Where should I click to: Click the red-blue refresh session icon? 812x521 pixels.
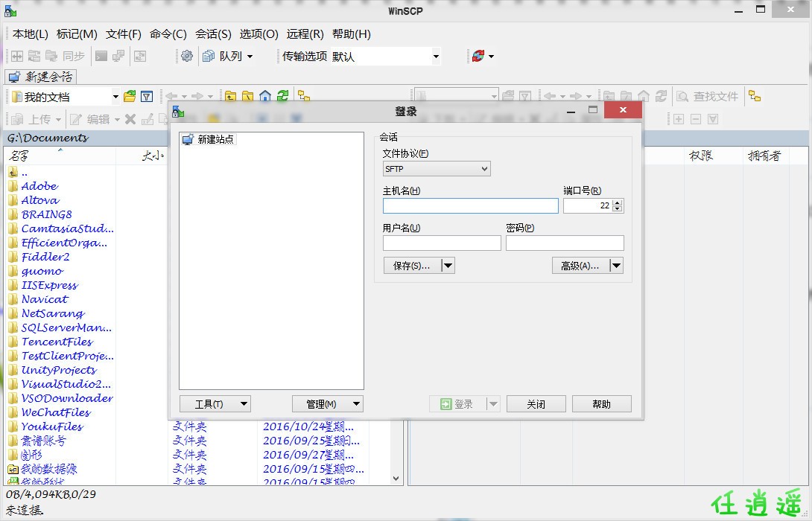pyautogui.click(x=478, y=56)
